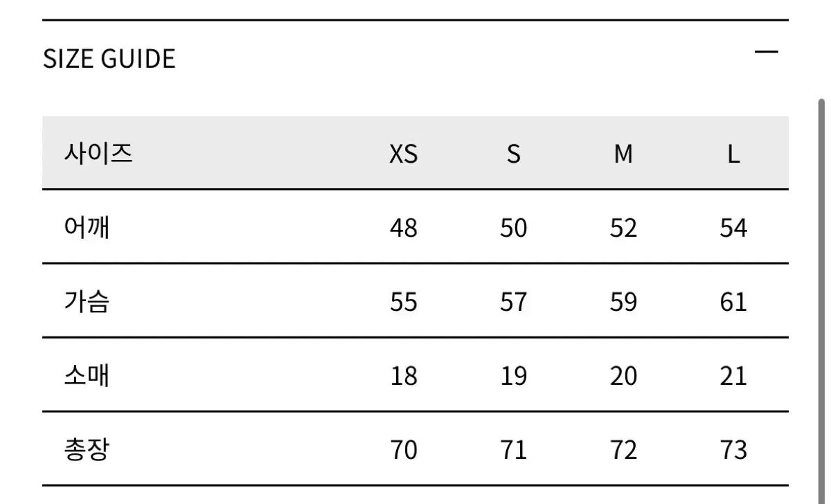This screenshot has height=504, width=831.
Task: Select the L size column header
Action: pos(733,154)
